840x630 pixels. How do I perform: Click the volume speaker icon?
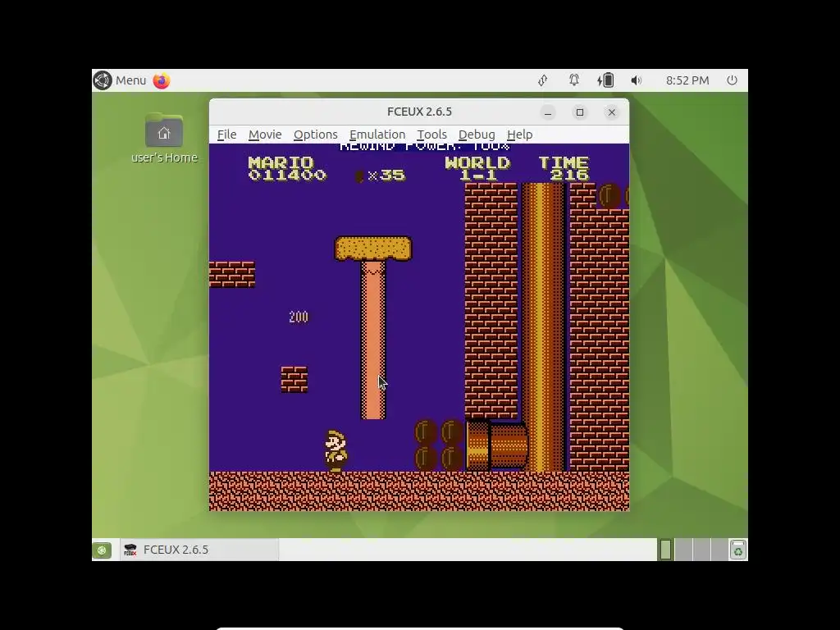click(636, 80)
